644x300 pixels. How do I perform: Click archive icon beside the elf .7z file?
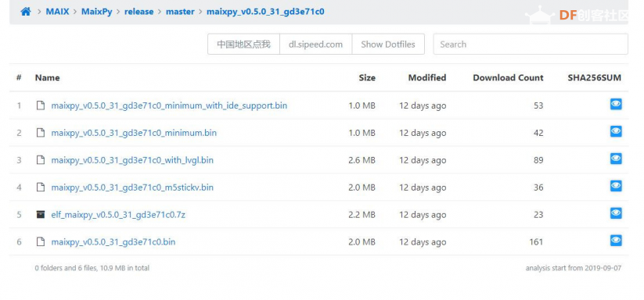pos(40,214)
